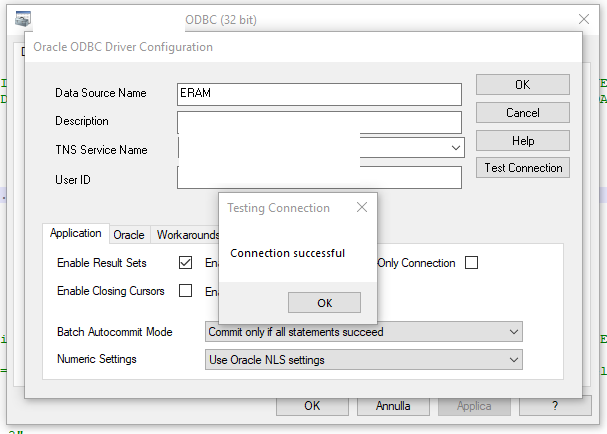Uncheck Enable Result Sets checkbox
The width and height of the screenshot is (607, 434).
[x=185, y=263]
